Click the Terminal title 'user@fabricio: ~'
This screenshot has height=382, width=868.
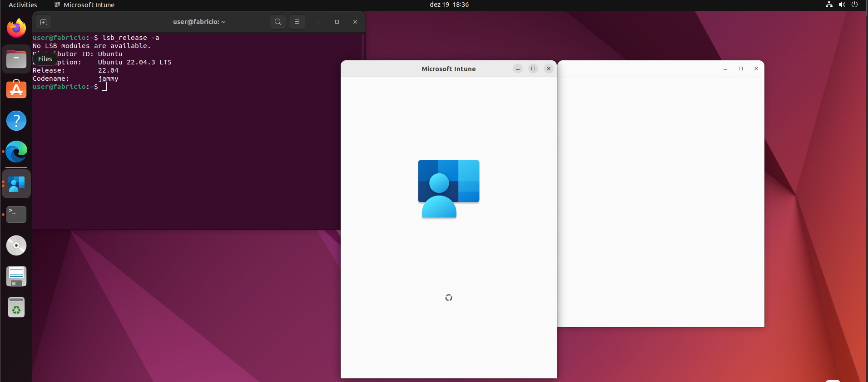click(199, 22)
